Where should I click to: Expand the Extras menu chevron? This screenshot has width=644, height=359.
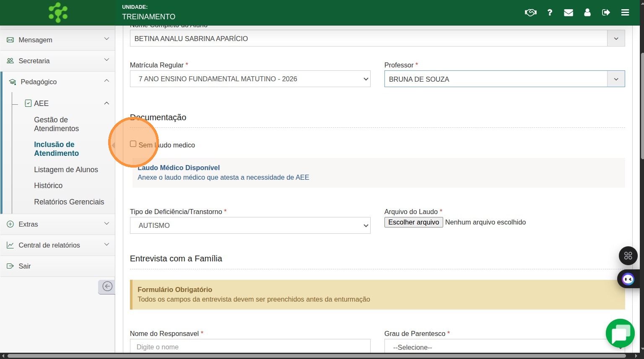pos(106,223)
